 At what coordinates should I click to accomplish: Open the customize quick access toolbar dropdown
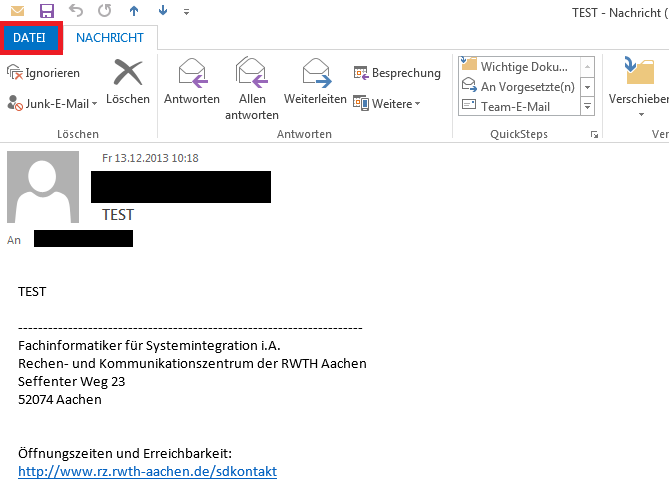(x=186, y=12)
